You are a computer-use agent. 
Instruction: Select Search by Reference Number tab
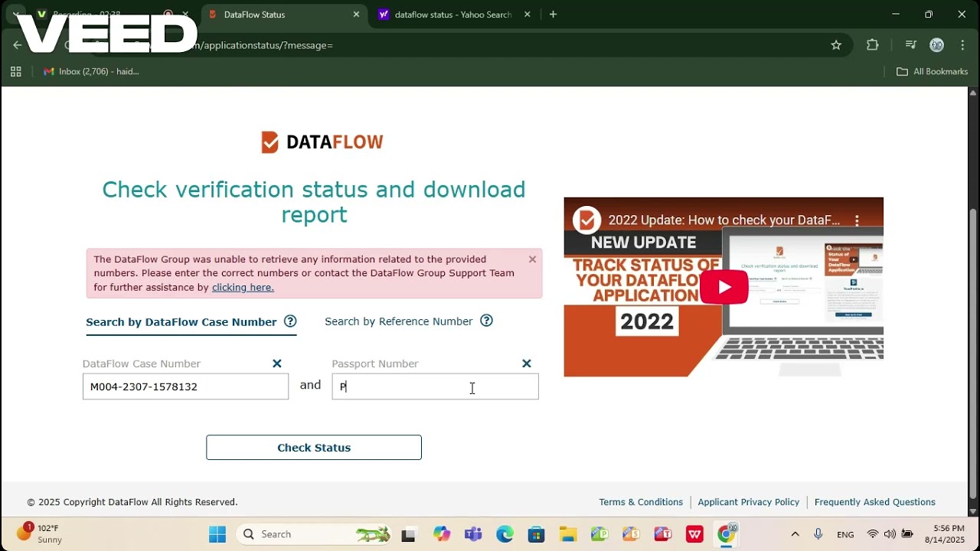[399, 321]
